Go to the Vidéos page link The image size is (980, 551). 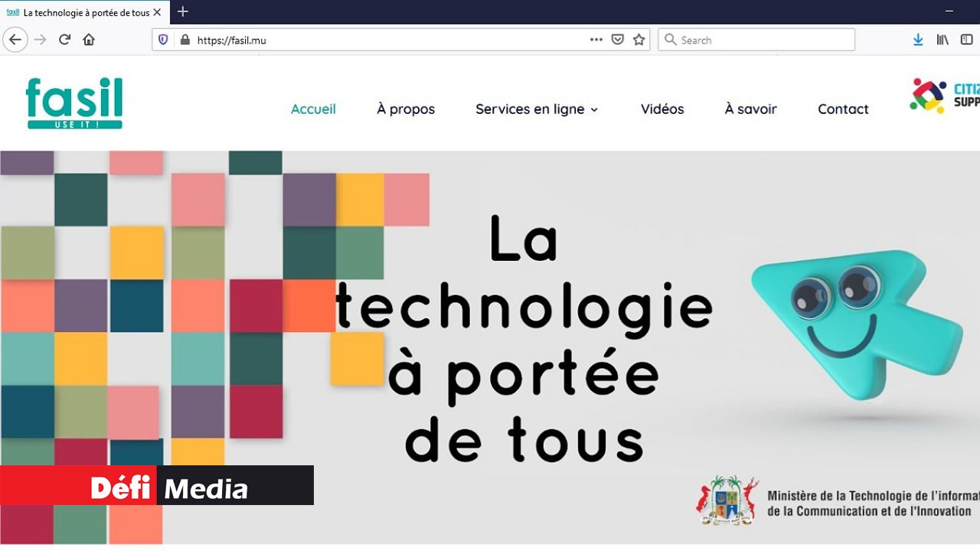pos(662,109)
